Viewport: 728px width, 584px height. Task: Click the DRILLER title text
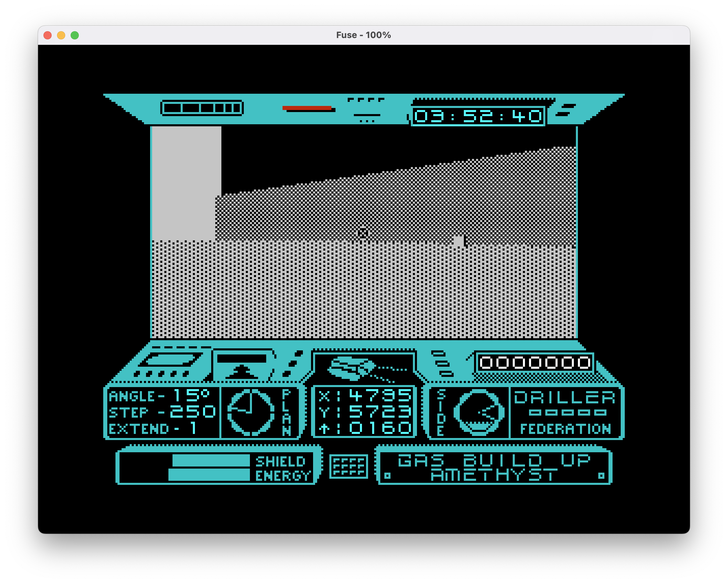[565, 397]
